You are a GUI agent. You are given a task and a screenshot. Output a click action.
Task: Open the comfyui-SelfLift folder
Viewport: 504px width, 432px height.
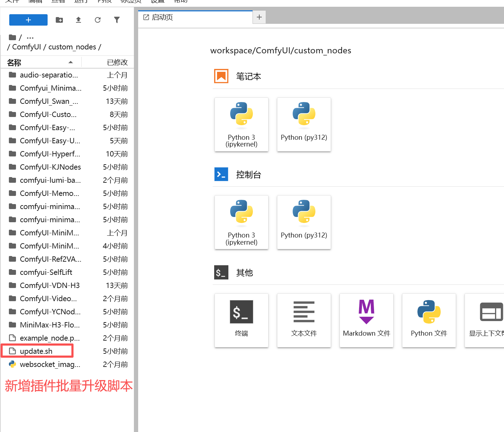click(x=67, y=272)
